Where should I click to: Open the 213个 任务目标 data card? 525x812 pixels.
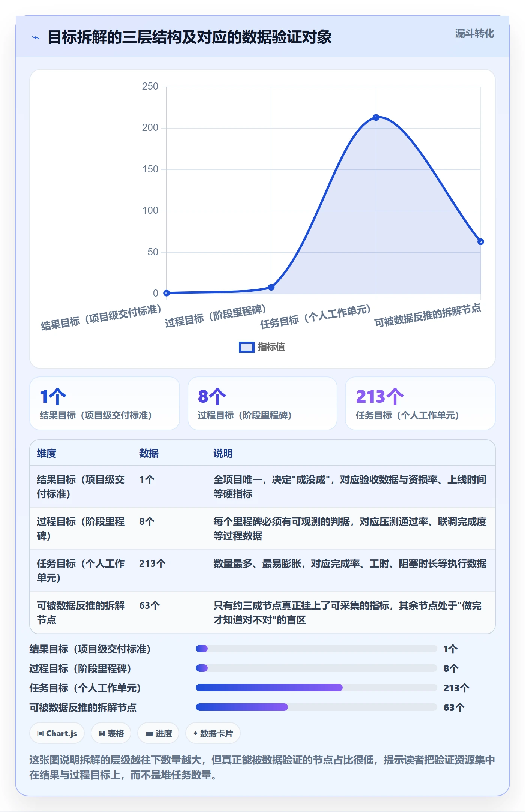coord(420,403)
